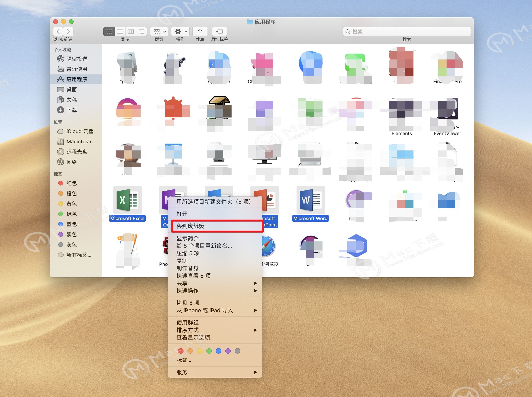Image resolution: width=532 pixels, height=397 pixels.
Task: Apply purple tag dot in context menu
Action: pos(228,351)
